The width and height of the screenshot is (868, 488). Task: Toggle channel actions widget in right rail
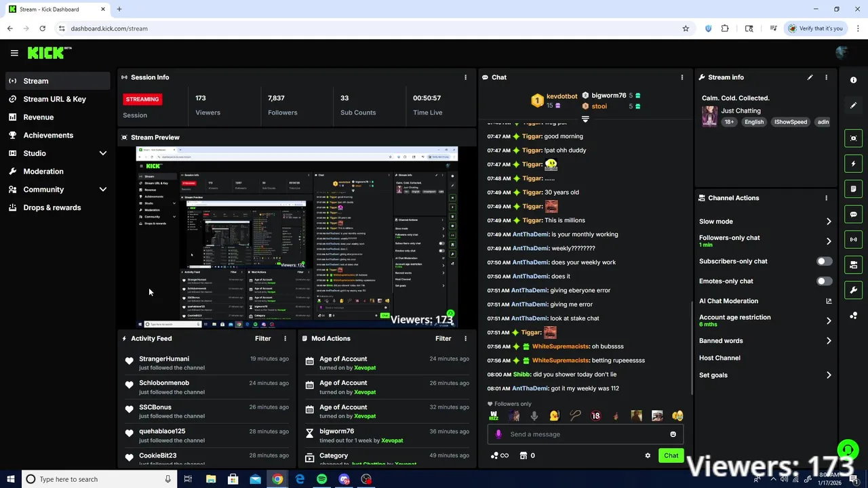point(853,264)
